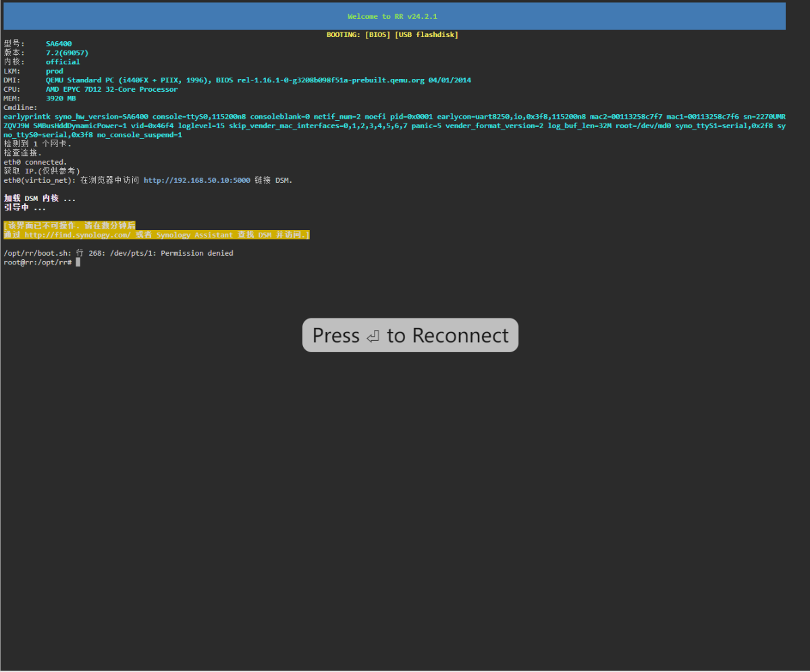This screenshot has width=810, height=672.
Task: Click the find.synology.com URL in the yellow notice
Action: (x=77, y=235)
